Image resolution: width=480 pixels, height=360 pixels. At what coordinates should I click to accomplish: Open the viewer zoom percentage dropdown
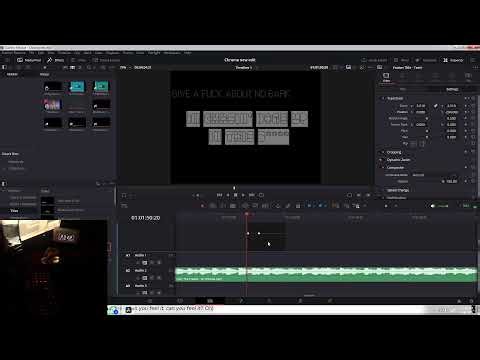pyautogui.click(x=124, y=67)
